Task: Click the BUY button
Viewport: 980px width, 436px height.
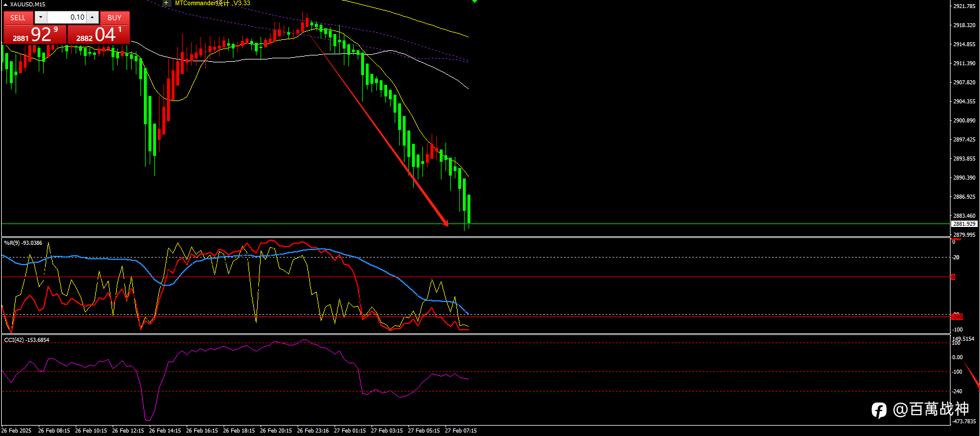Action: [114, 18]
